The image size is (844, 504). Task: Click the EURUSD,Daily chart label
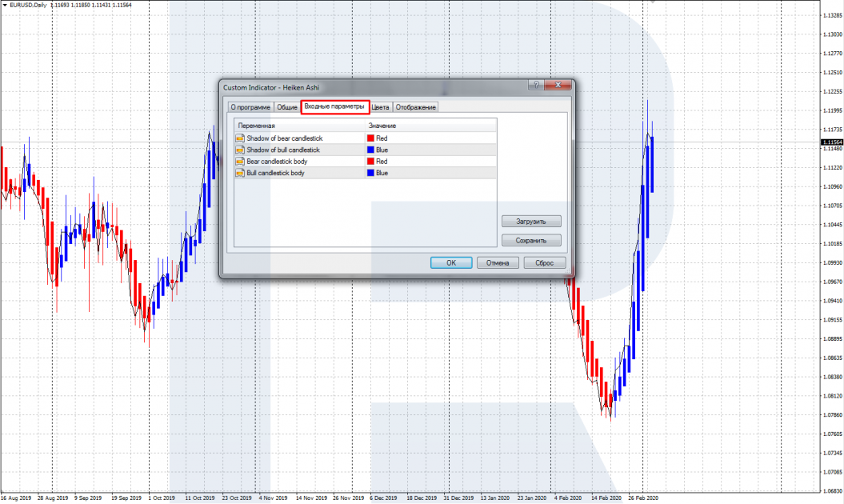coord(28,5)
